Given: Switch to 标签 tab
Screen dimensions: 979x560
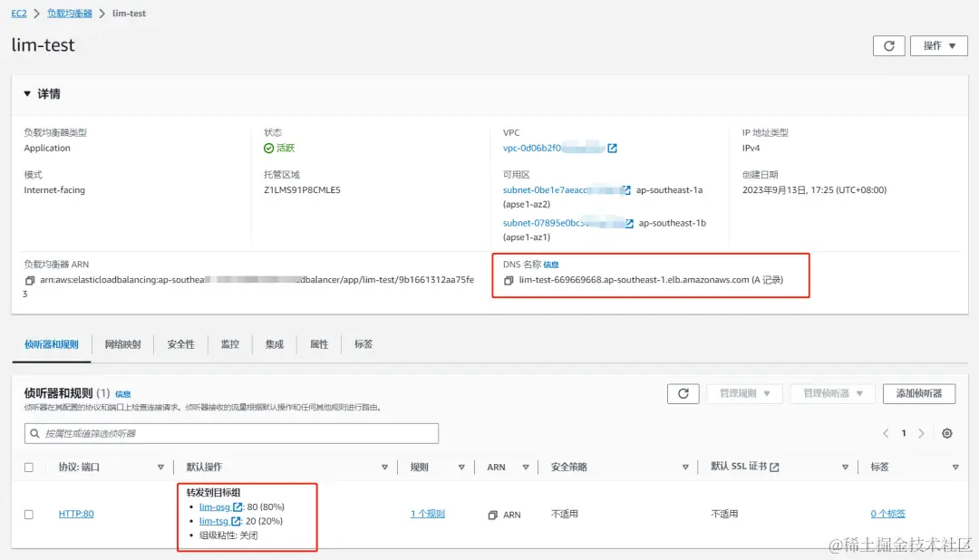Looking at the screenshot, I should (363, 344).
